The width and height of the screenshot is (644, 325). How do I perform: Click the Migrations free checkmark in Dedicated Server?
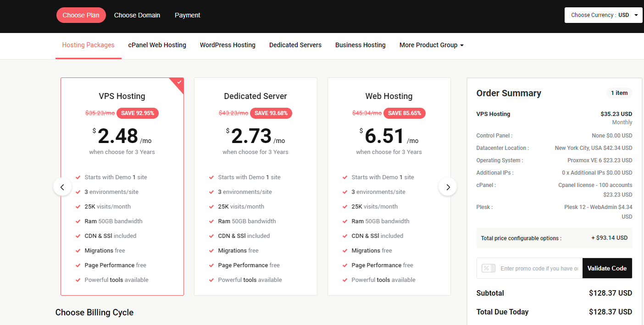[211, 251]
